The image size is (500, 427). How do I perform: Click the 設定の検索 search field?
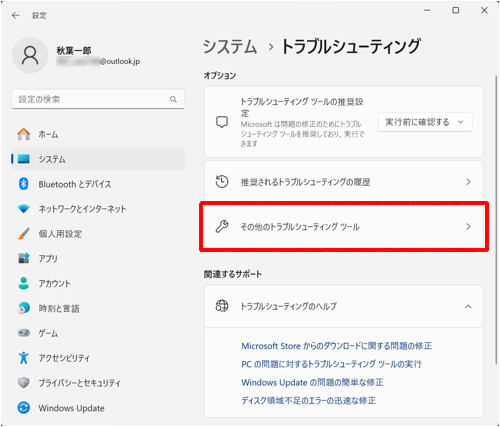point(98,99)
